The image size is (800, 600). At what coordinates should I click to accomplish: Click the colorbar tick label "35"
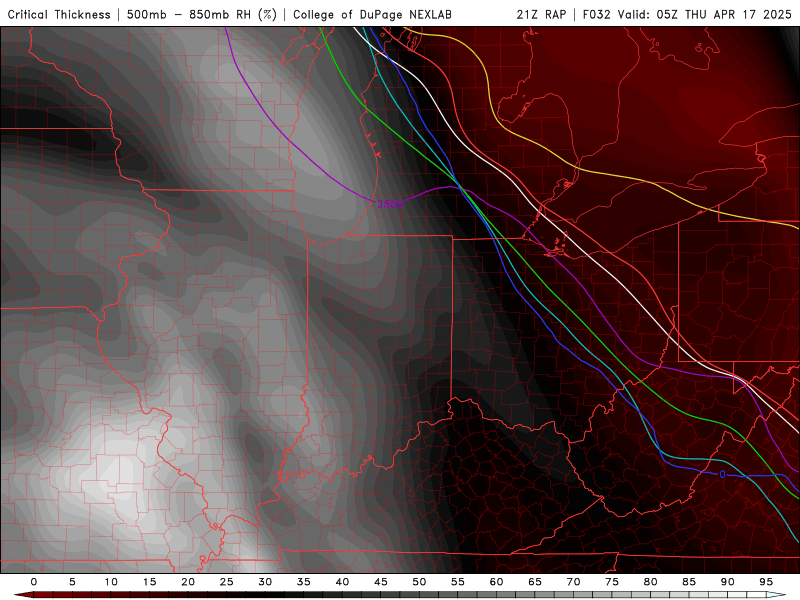click(304, 582)
